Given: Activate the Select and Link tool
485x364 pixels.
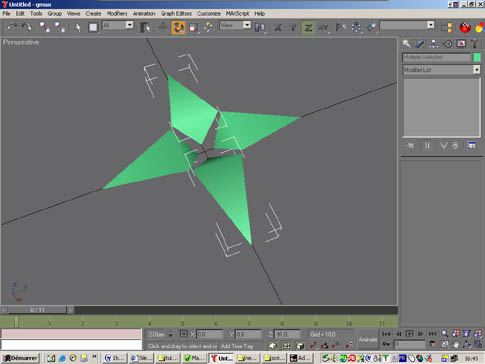Looking at the screenshot, I should 44,27.
